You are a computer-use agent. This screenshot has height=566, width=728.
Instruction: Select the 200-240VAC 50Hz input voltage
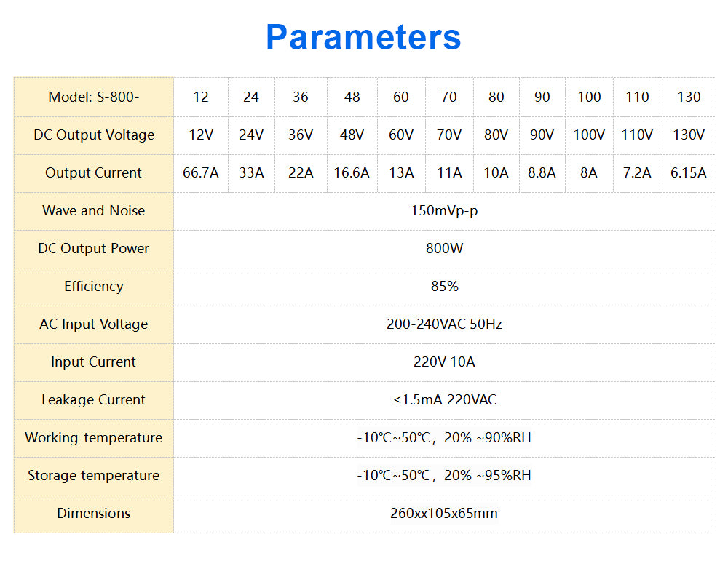tap(444, 324)
